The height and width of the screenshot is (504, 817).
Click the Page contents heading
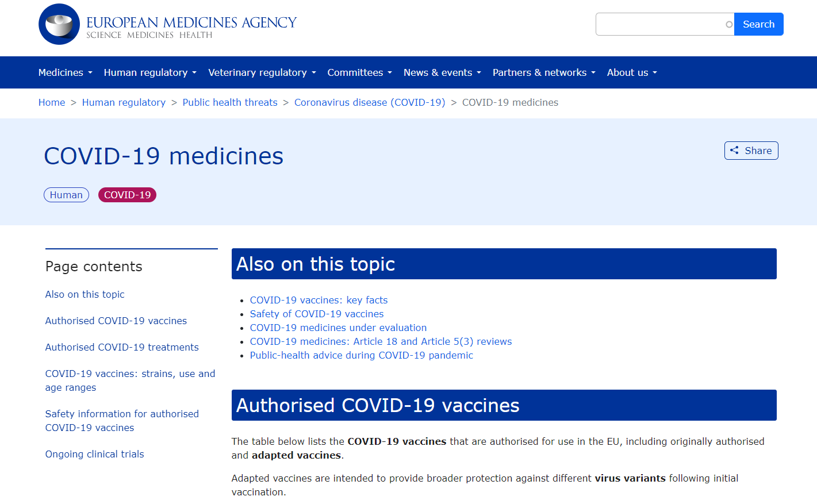click(x=94, y=267)
